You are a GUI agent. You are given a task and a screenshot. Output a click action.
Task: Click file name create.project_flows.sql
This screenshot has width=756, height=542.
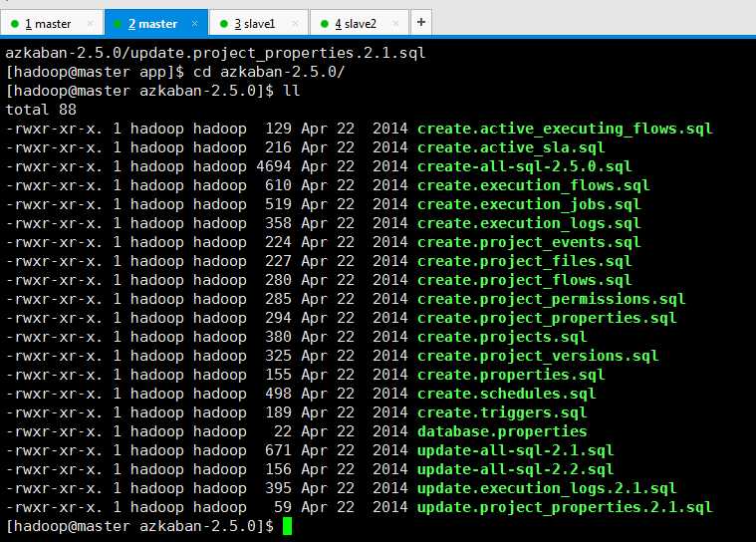pos(525,280)
